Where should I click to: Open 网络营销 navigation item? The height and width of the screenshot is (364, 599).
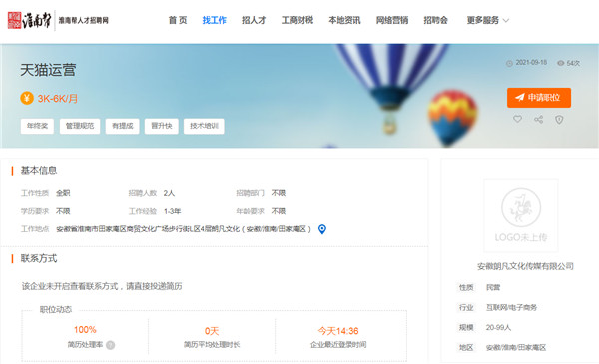click(x=392, y=20)
